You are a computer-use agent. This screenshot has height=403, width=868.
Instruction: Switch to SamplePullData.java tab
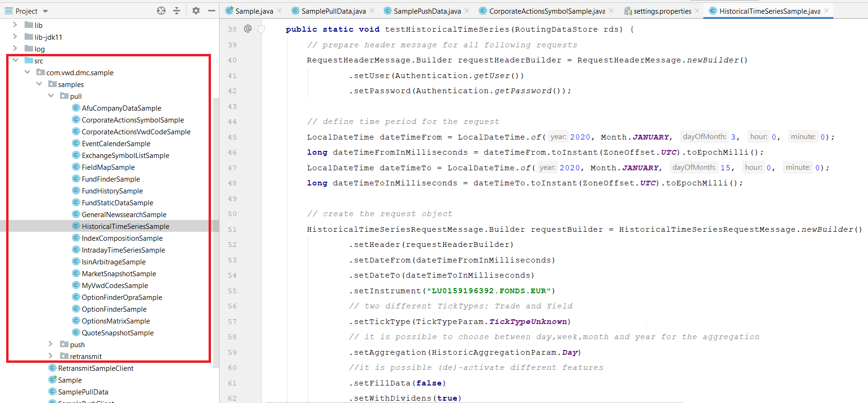(333, 11)
